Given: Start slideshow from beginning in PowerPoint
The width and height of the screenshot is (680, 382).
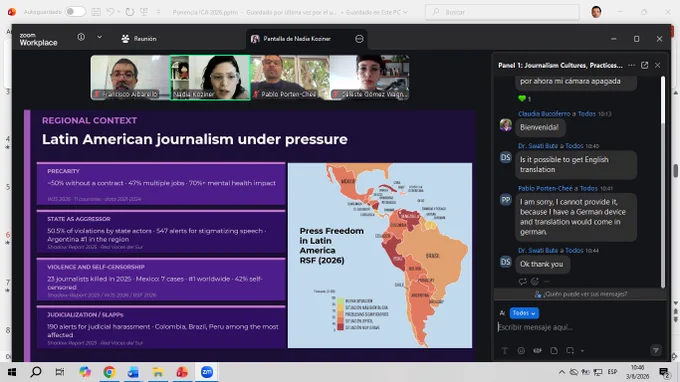Looking at the screenshot, I should click(x=144, y=12).
